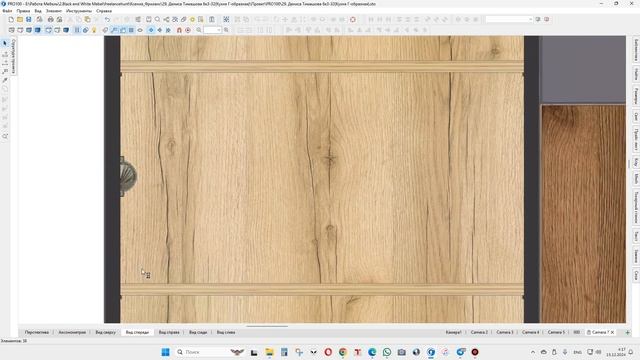This screenshot has height=360, width=640.
Task: Switch to the Camera 2 tab
Action: click(479, 333)
